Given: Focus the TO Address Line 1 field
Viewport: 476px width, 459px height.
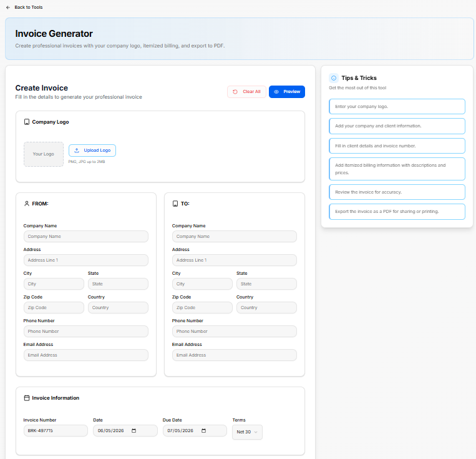Looking at the screenshot, I should pyautogui.click(x=235, y=260).
